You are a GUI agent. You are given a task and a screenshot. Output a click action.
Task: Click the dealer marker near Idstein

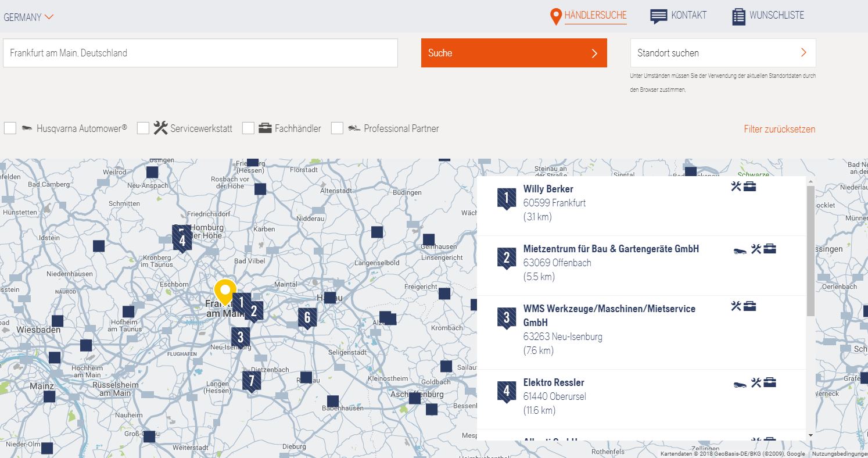click(99, 246)
